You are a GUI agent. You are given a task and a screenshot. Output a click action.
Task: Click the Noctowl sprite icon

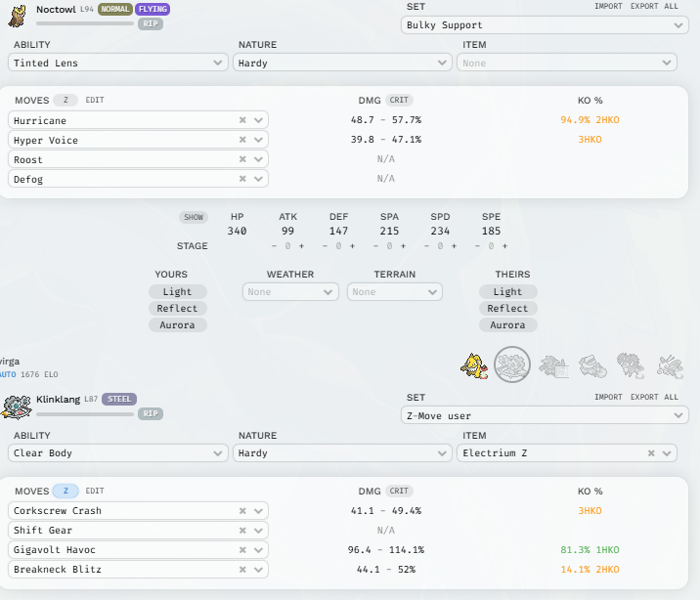(x=17, y=14)
